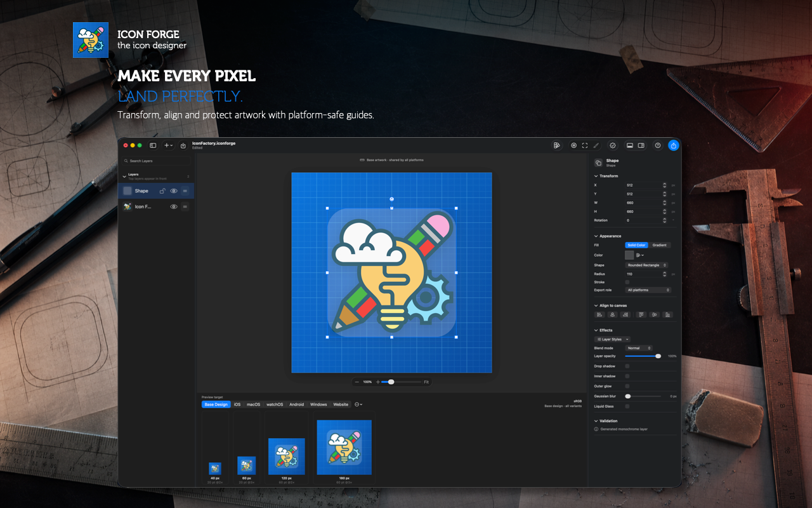Toggle the lock on the Shape layer
Image resolution: width=812 pixels, height=508 pixels.
(x=162, y=190)
